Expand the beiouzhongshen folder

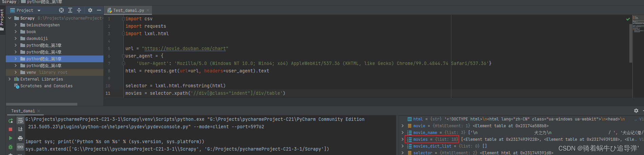coord(16,25)
